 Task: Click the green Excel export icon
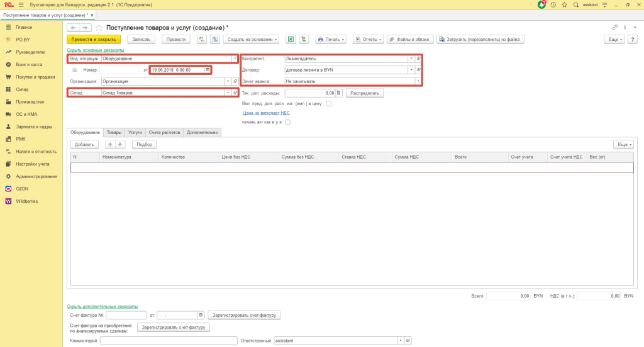pos(291,40)
